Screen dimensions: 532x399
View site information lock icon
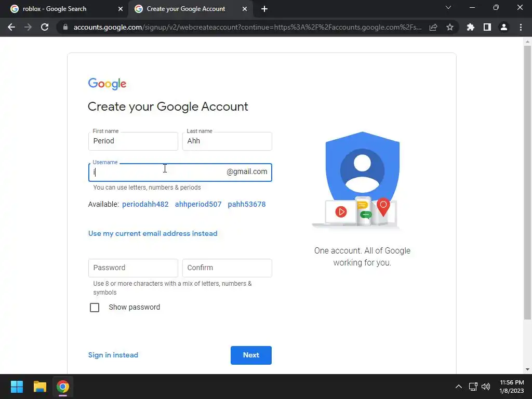click(x=65, y=27)
